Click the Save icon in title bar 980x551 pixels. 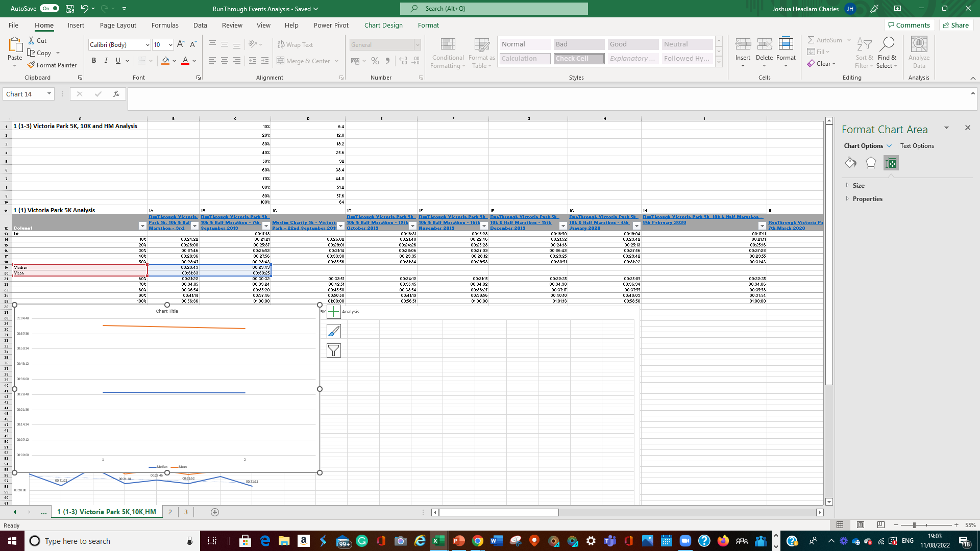tap(70, 9)
